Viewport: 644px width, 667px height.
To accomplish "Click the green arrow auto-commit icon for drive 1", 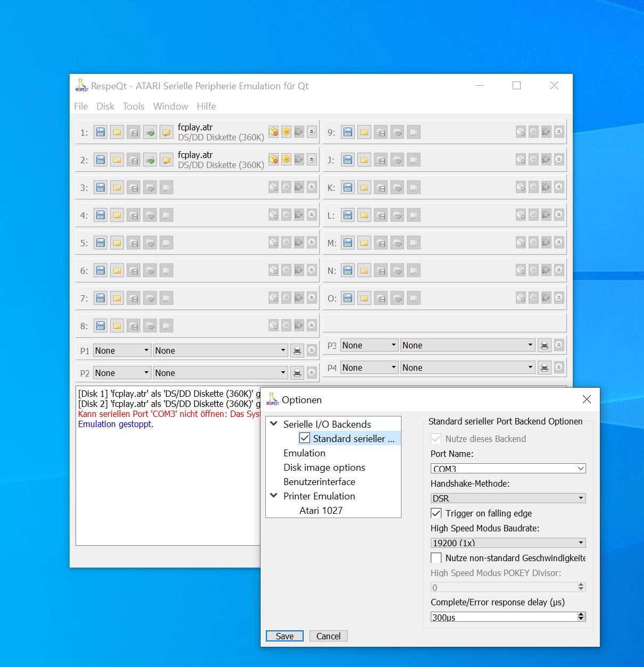I will point(150,132).
